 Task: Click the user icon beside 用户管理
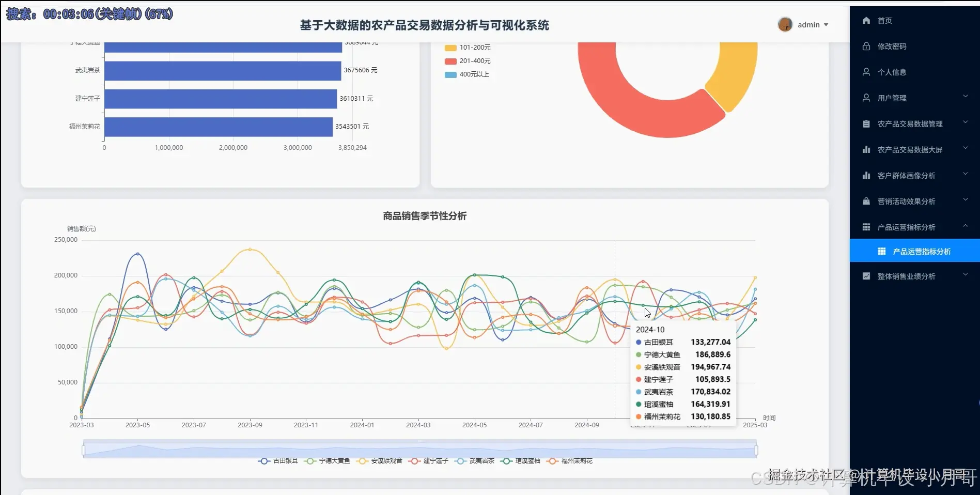point(866,98)
